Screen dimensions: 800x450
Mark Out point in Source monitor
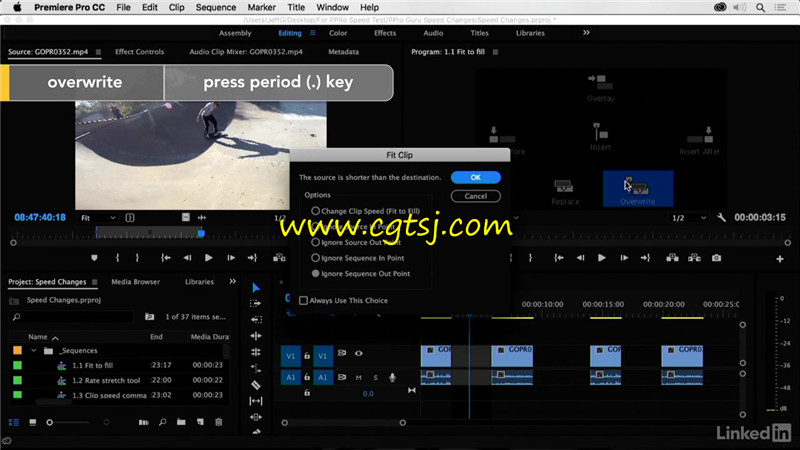tap(137, 258)
